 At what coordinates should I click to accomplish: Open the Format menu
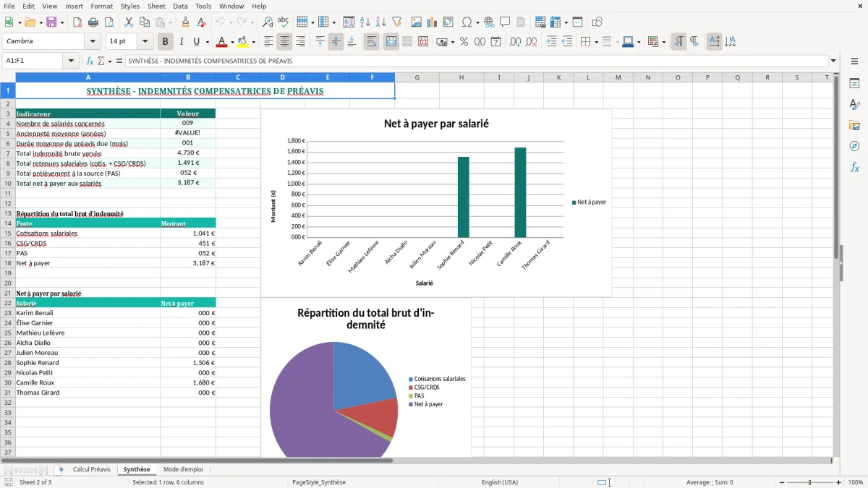101,6
